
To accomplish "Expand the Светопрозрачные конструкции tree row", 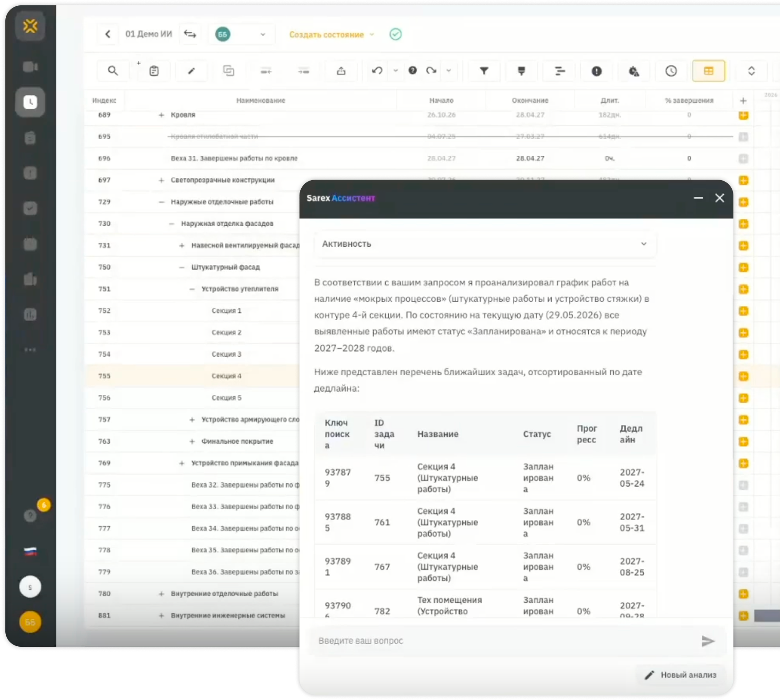I will [162, 180].
